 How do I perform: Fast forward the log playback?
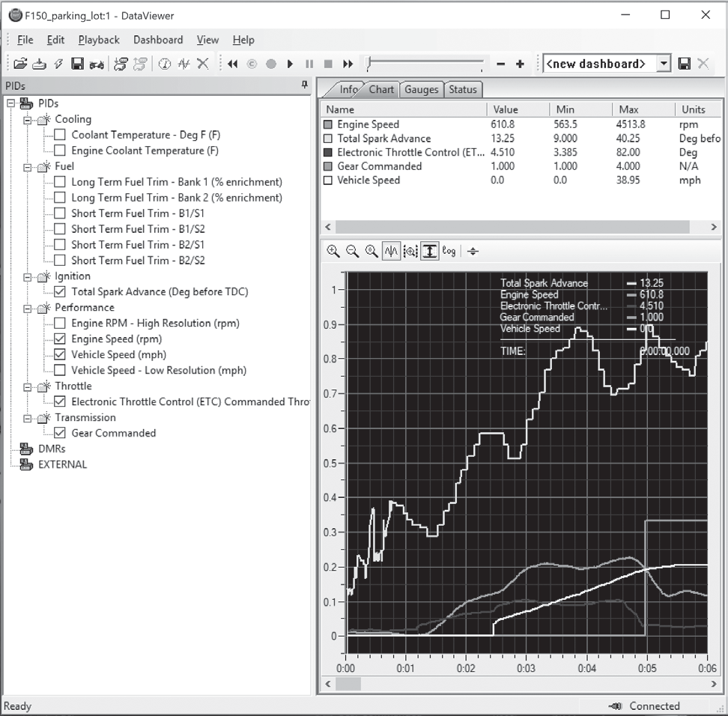click(x=348, y=64)
